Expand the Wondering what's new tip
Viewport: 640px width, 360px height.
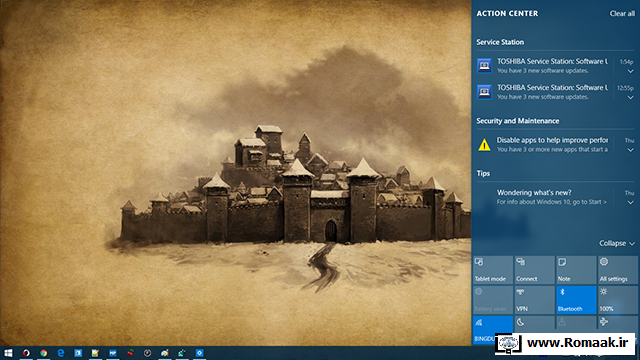(630, 202)
